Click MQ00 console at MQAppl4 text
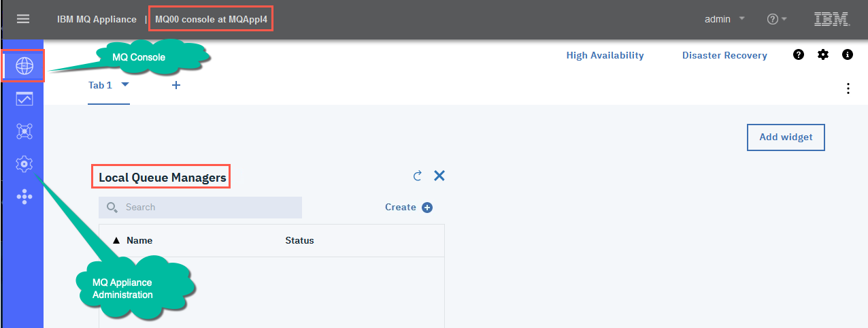868x328 pixels. pos(211,19)
